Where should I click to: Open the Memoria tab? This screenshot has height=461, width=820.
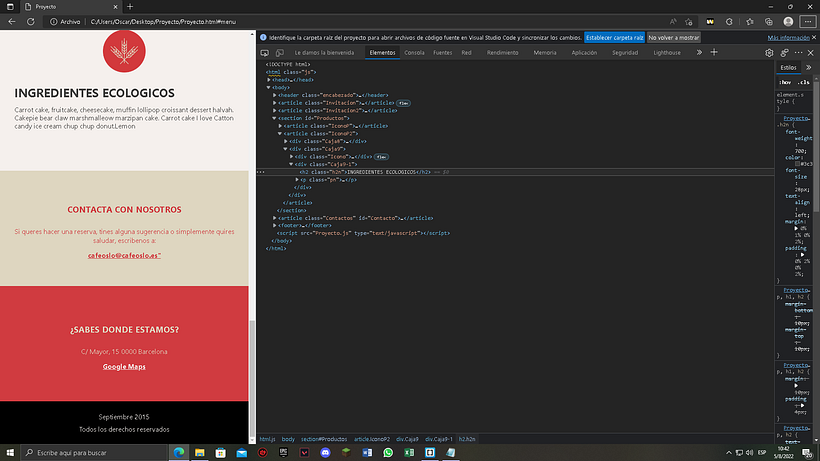(545, 53)
